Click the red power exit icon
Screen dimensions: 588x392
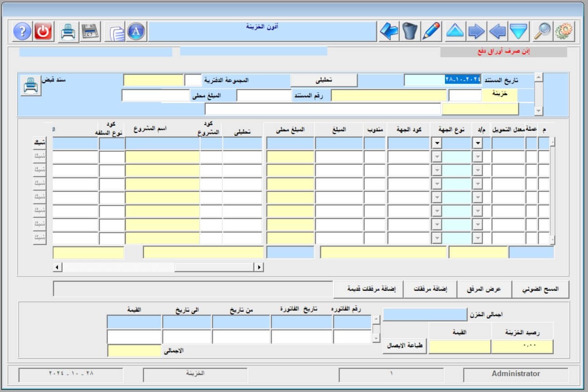click(43, 31)
